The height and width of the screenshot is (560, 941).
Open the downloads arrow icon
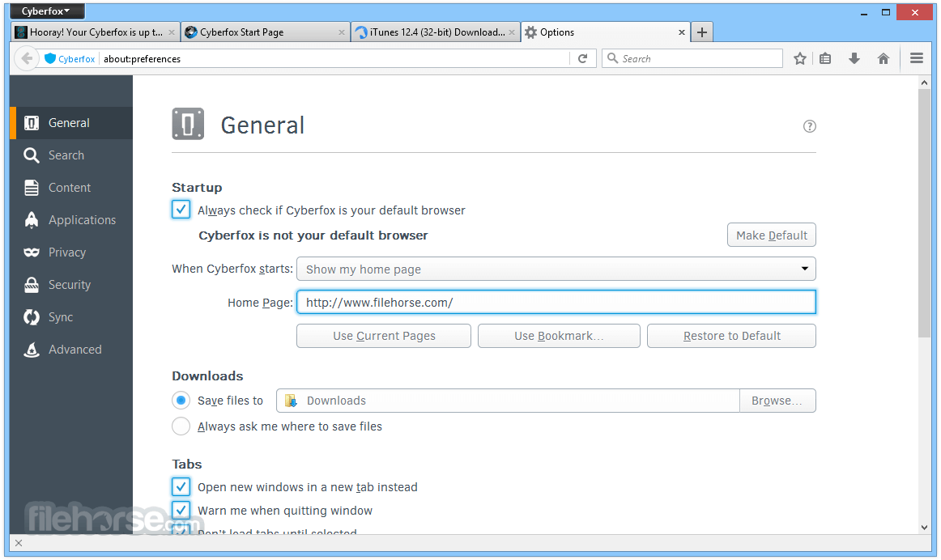(854, 59)
